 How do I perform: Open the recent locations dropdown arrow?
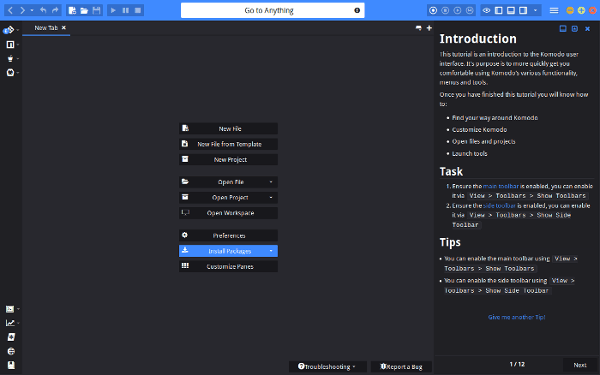[x=32, y=10]
